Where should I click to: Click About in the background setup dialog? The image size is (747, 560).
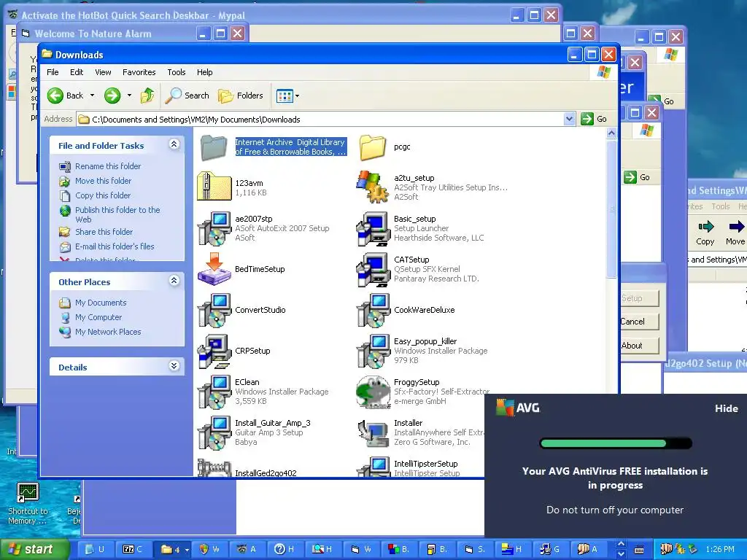coord(639,346)
